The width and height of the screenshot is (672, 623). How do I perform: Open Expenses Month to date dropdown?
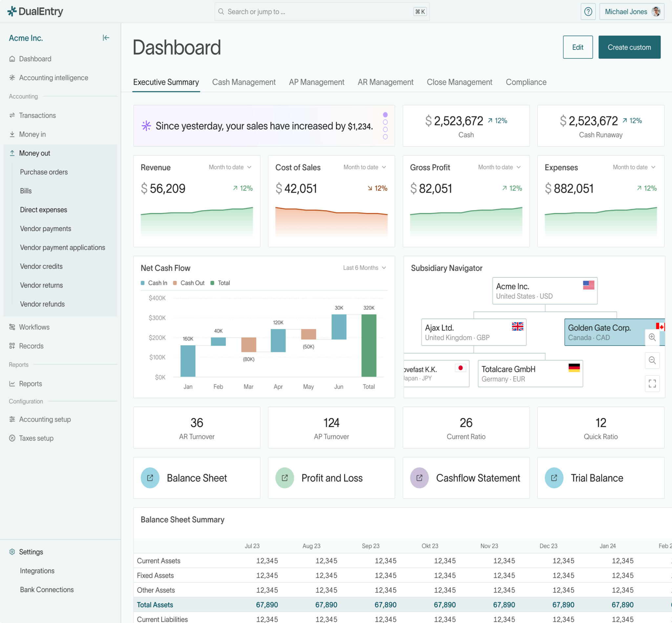tap(634, 167)
